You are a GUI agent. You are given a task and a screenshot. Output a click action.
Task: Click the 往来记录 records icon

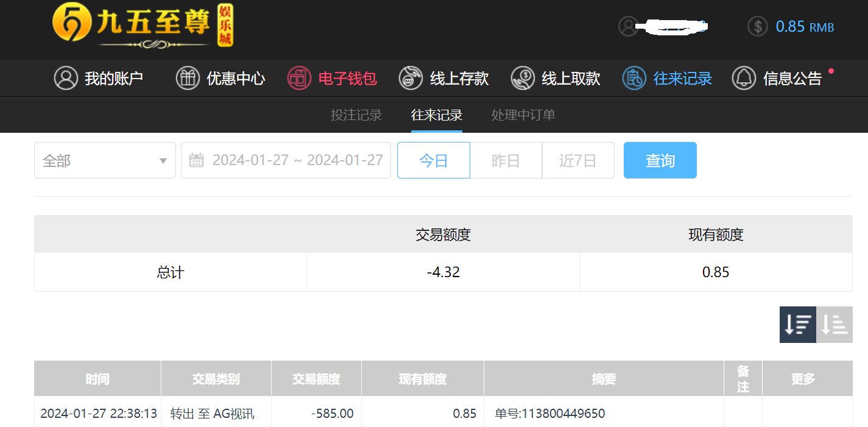coord(634,78)
